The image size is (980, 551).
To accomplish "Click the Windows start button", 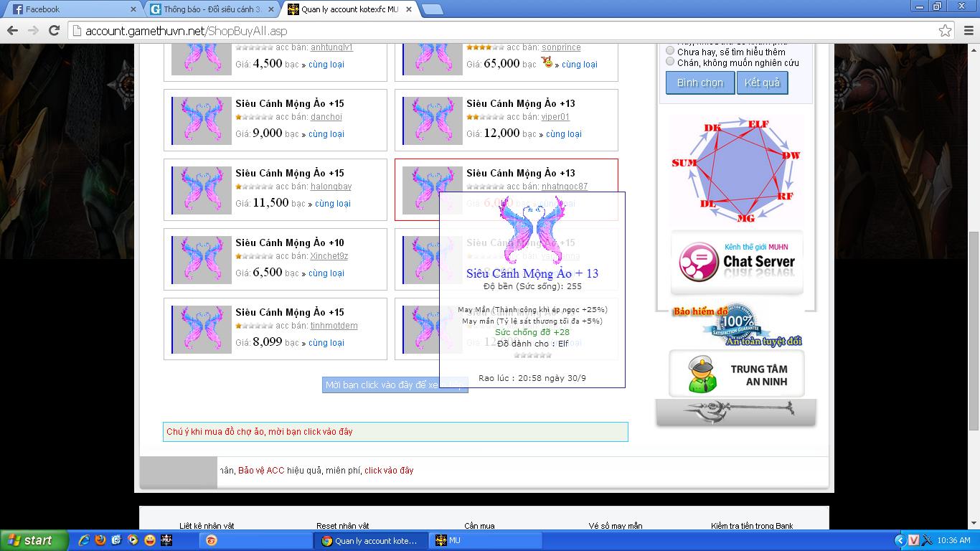I will [34, 540].
